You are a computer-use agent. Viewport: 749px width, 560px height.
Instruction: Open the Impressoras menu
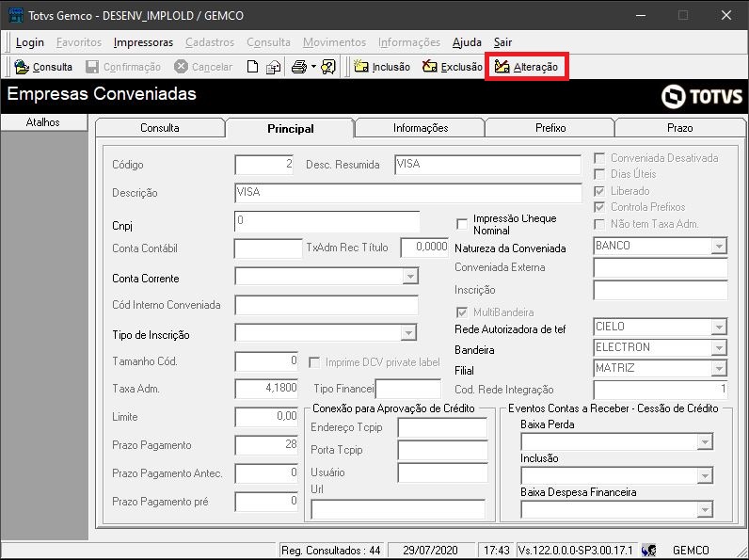click(143, 42)
